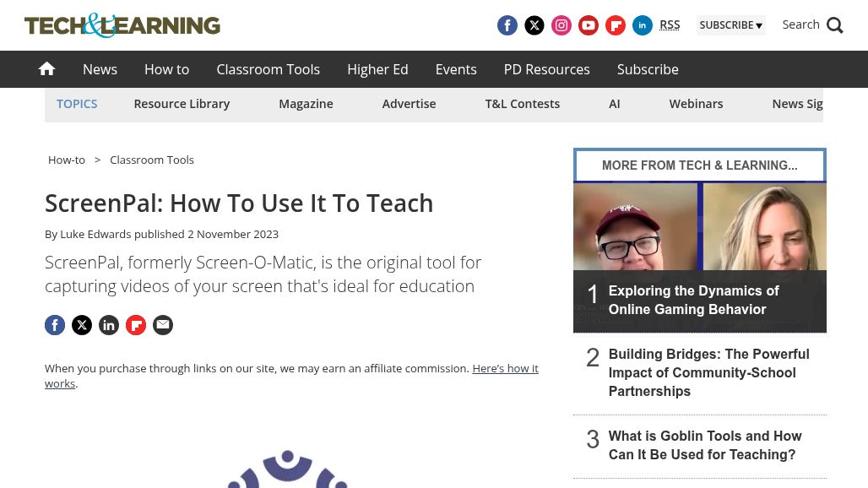The image size is (868, 488).
Task: Select the Webinars topic
Action: coord(696,103)
